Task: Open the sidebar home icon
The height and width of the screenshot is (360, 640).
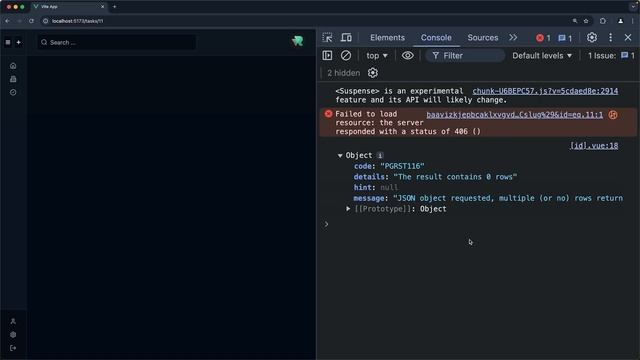Action: point(13,66)
